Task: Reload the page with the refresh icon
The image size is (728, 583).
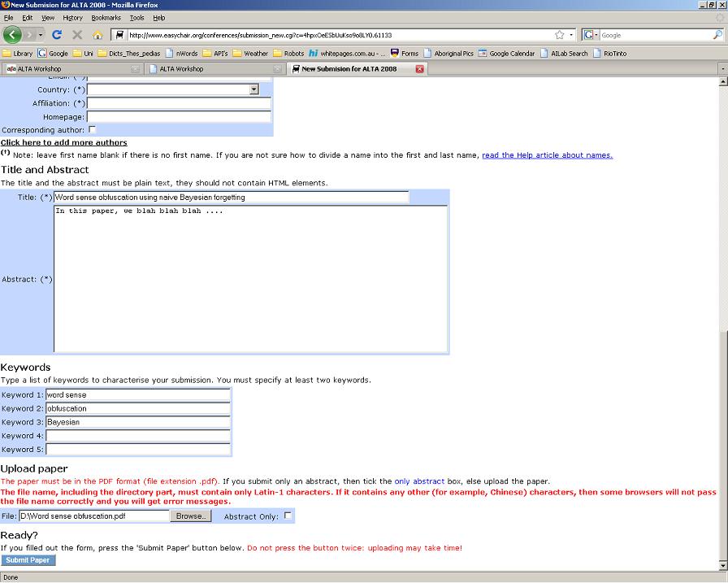Action: (x=57, y=35)
